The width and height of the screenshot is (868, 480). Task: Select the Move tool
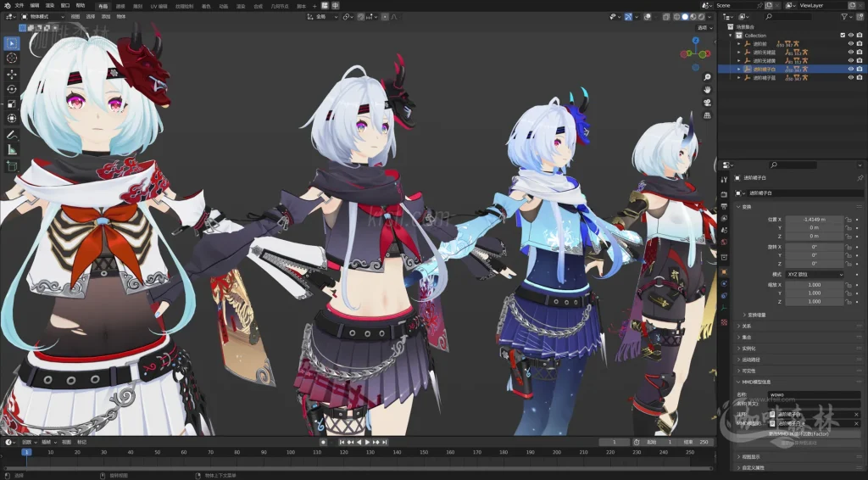(x=12, y=74)
